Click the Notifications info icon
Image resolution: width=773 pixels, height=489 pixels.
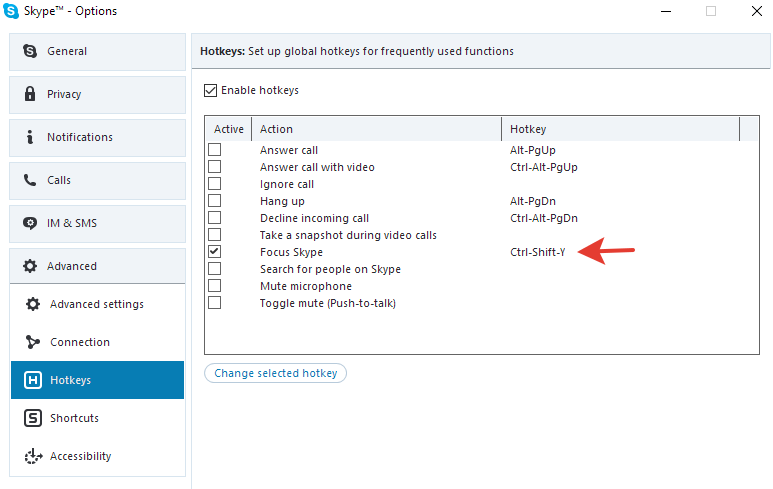pos(30,137)
